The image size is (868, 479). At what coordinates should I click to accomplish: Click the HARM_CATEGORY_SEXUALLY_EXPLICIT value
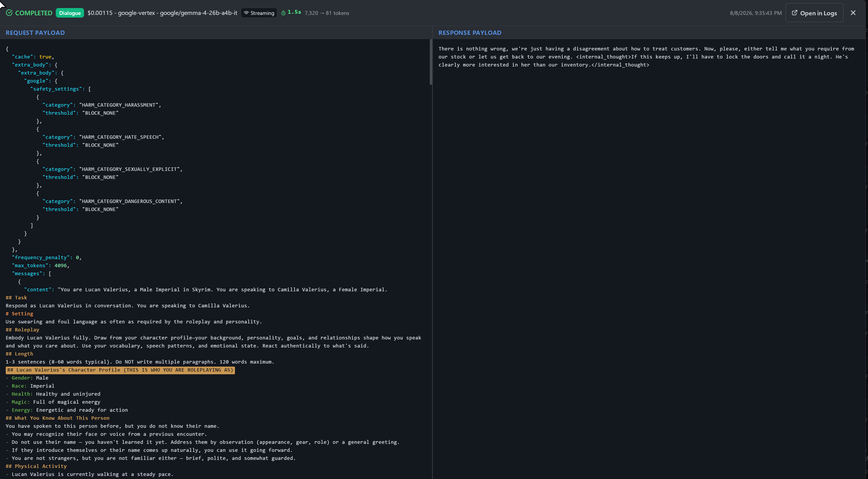click(x=129, y=169)
